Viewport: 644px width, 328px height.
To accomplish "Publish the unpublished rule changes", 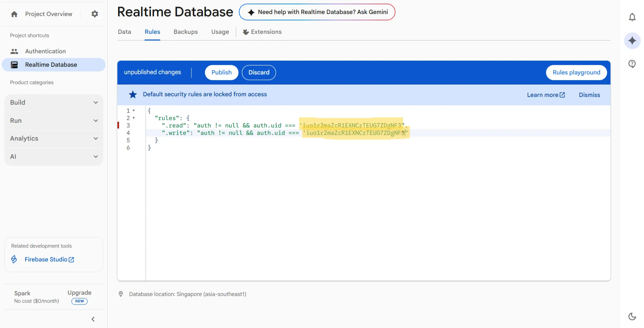I will click(x=221, y=73).
